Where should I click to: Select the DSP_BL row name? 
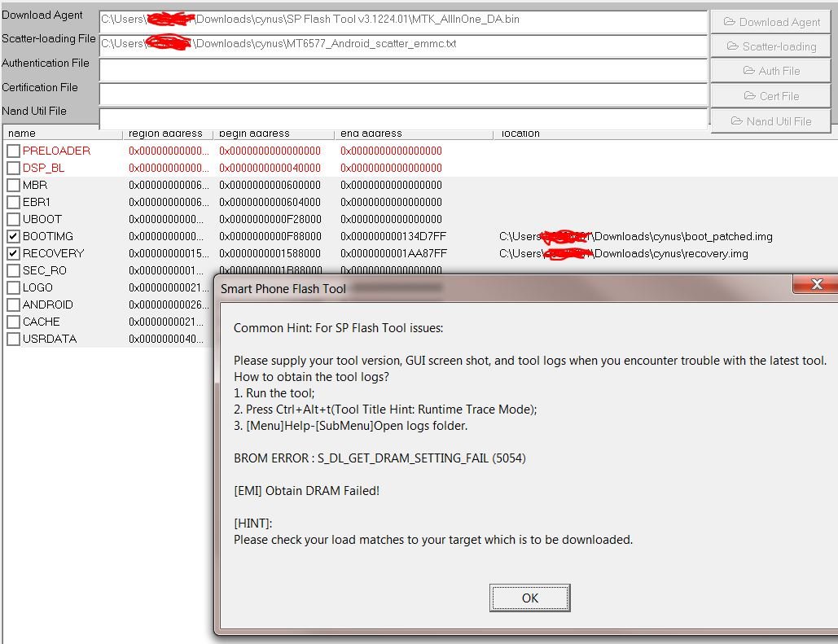(x=43, y=169)
